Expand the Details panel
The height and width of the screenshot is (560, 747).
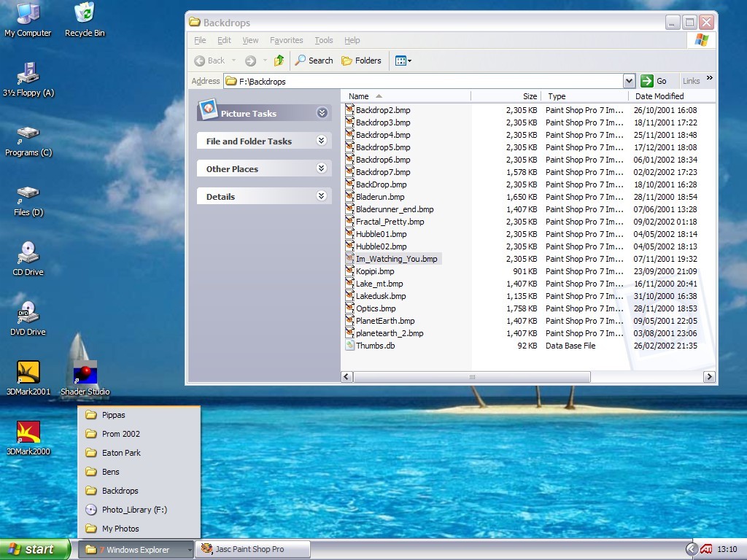click(322, 195)
